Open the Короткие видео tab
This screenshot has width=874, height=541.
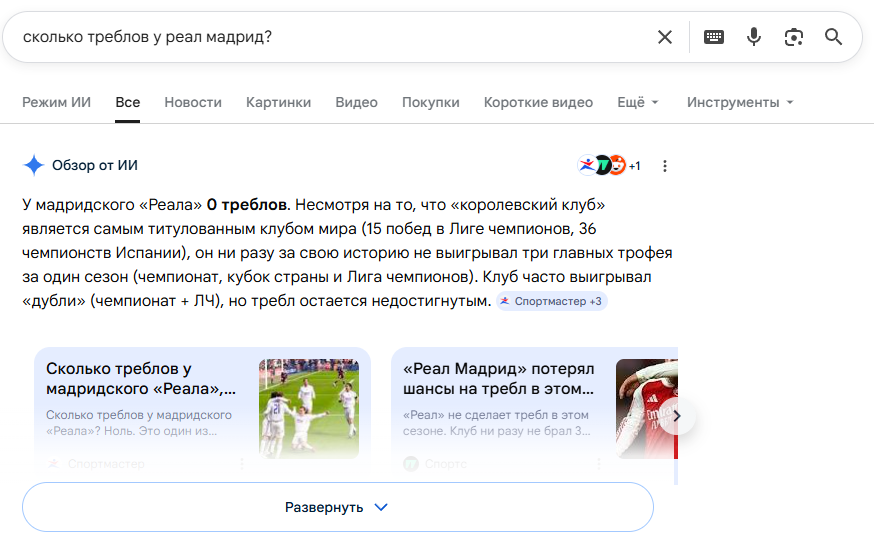coord(538,103)
